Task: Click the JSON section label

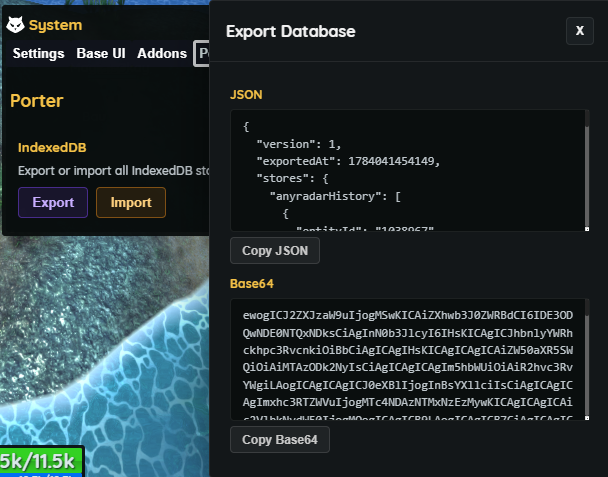Action: (246, 95)
